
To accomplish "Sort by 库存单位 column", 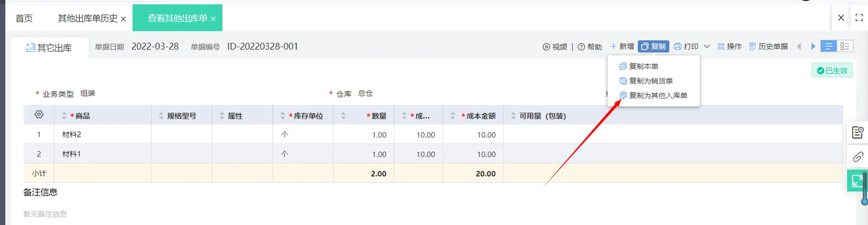I will [x=283, y=116].
